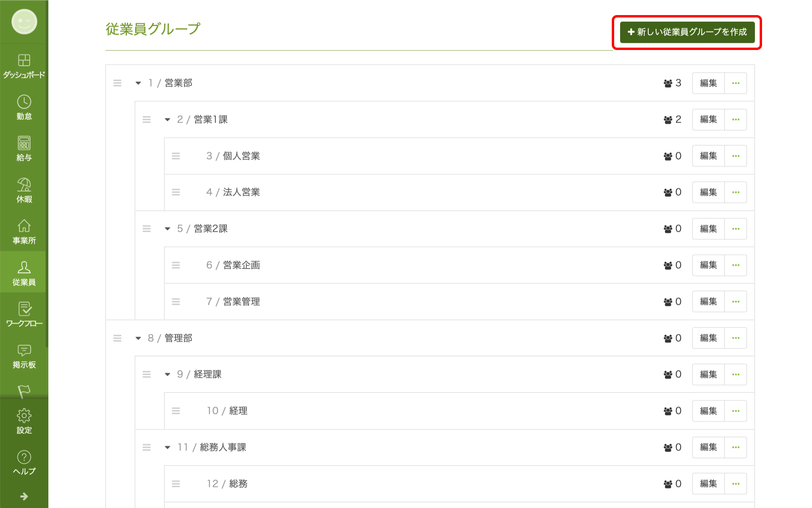
Task: Open the 給与 calculator icon
Action: [x=24, y=143]
